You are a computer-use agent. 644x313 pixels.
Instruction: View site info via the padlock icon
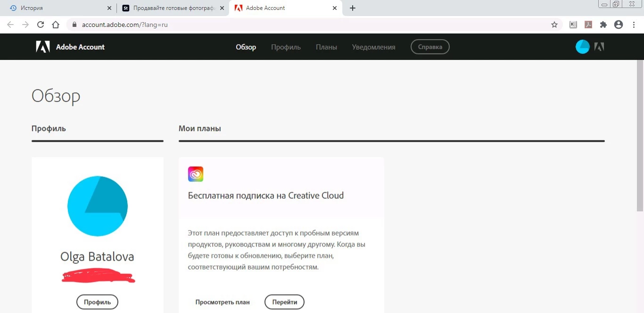point(74,25)
